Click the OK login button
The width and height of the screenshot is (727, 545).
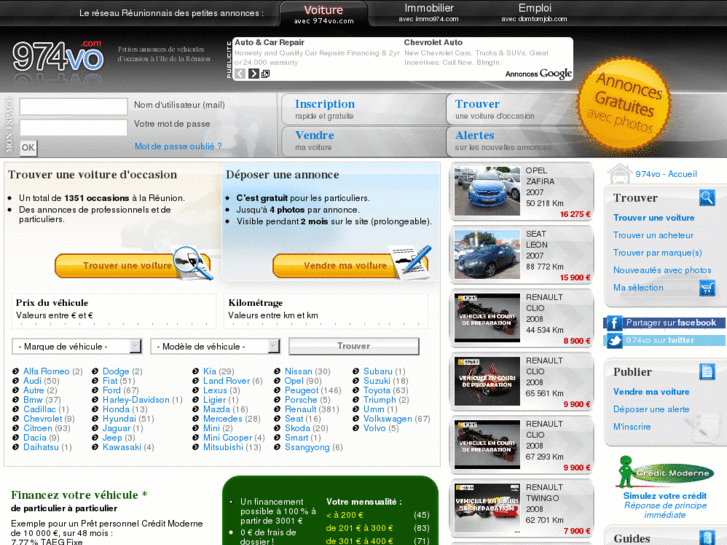[28, 147]
